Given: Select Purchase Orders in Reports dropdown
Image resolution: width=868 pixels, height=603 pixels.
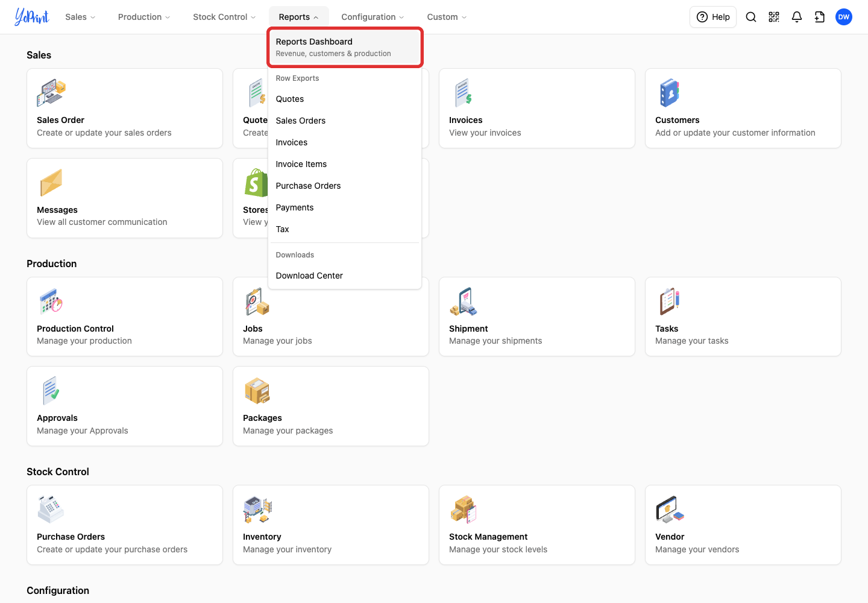Looking at the screenshot, I should [345, 186].
